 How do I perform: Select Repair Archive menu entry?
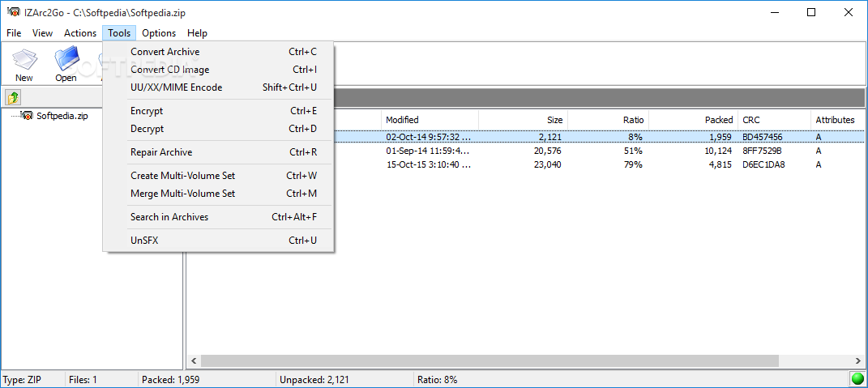pyautogui.click(x=218, y=152)
